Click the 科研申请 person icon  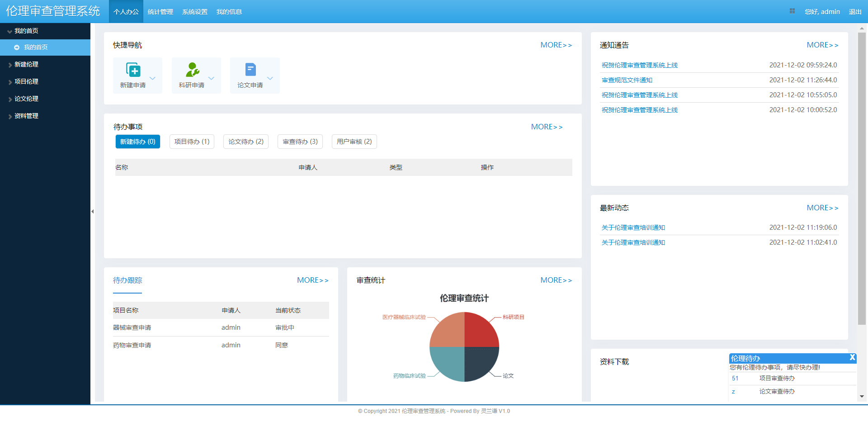pyautogui.click(x=192, y=70)
